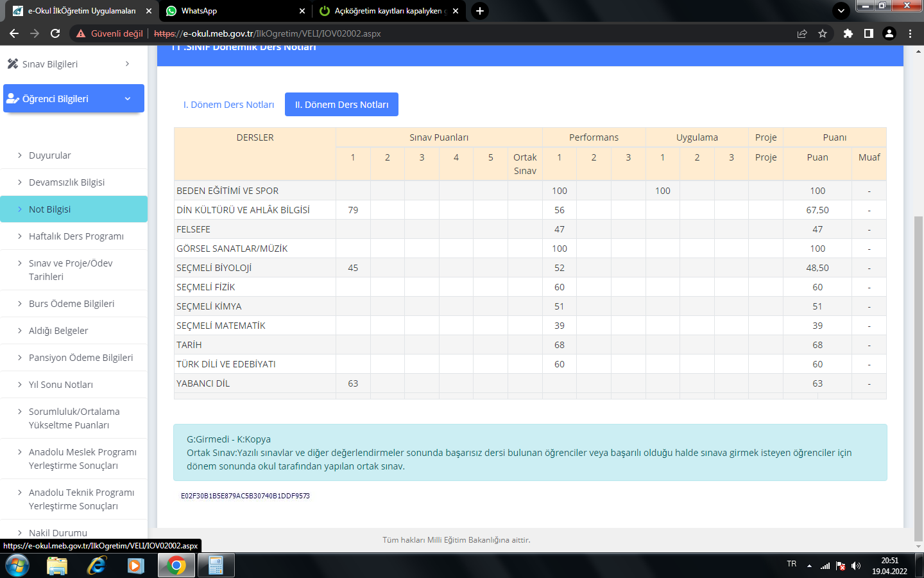Close the WhatsApp tab

(x=302, y=11)
